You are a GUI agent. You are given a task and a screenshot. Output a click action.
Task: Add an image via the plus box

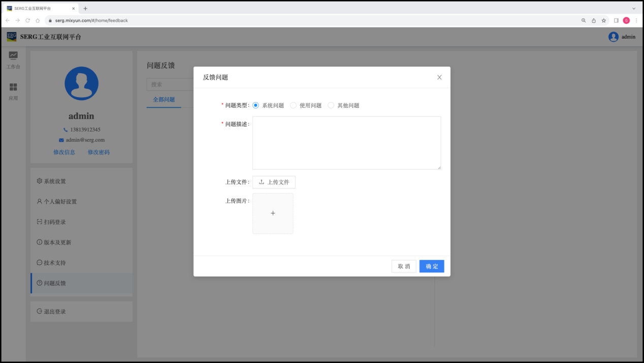[273, 214]
